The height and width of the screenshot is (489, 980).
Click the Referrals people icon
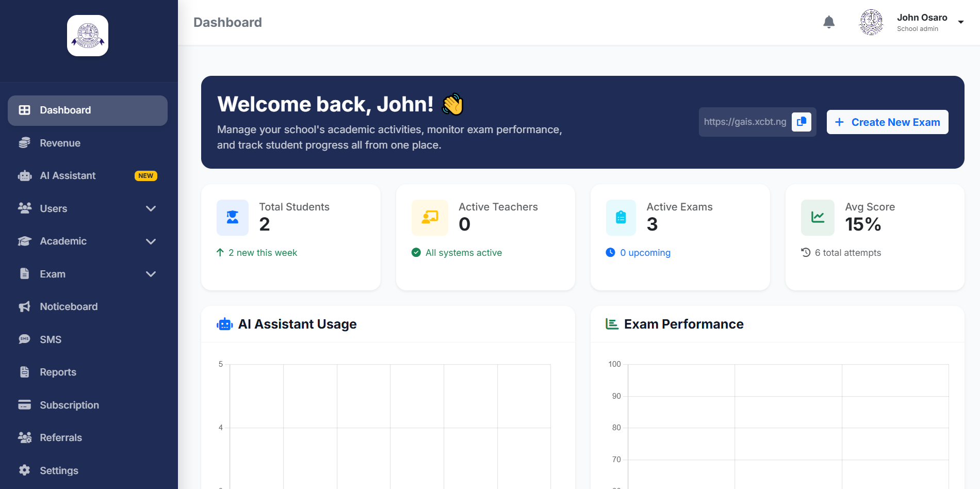pos(24,437)
